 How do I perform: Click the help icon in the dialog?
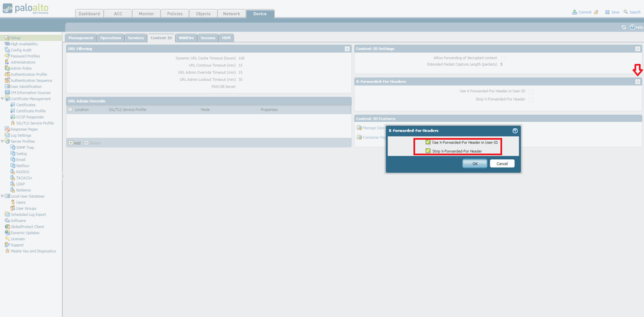click(x=515, y=131)
